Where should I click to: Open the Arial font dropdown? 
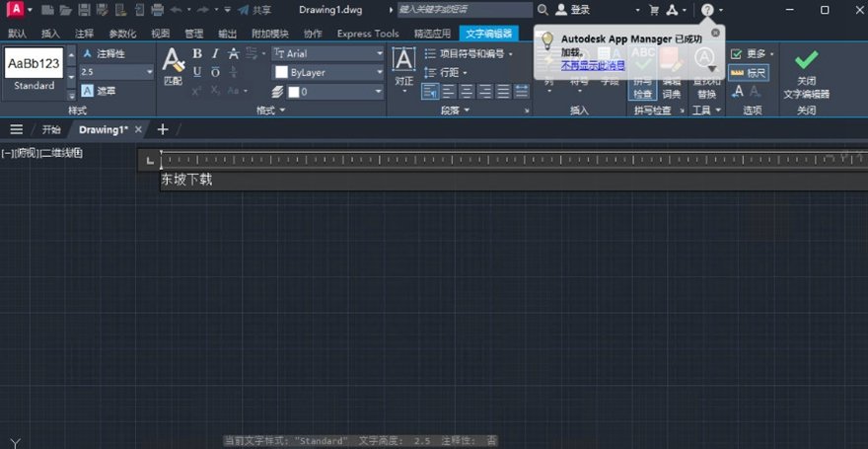(x=379, y=53)
